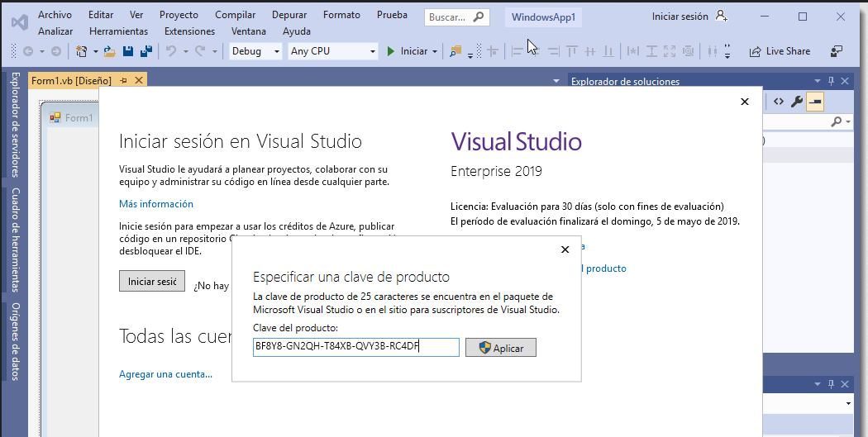The height and width of the screenshot is (437, 868).
Task: Click the Live Share button
Action: [x=780, y=51]
